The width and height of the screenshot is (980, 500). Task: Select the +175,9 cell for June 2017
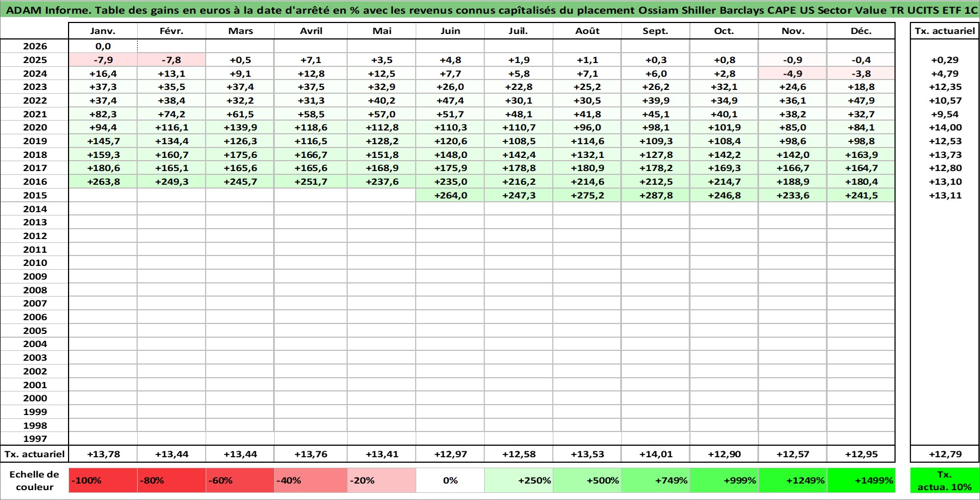coord(450,168)
